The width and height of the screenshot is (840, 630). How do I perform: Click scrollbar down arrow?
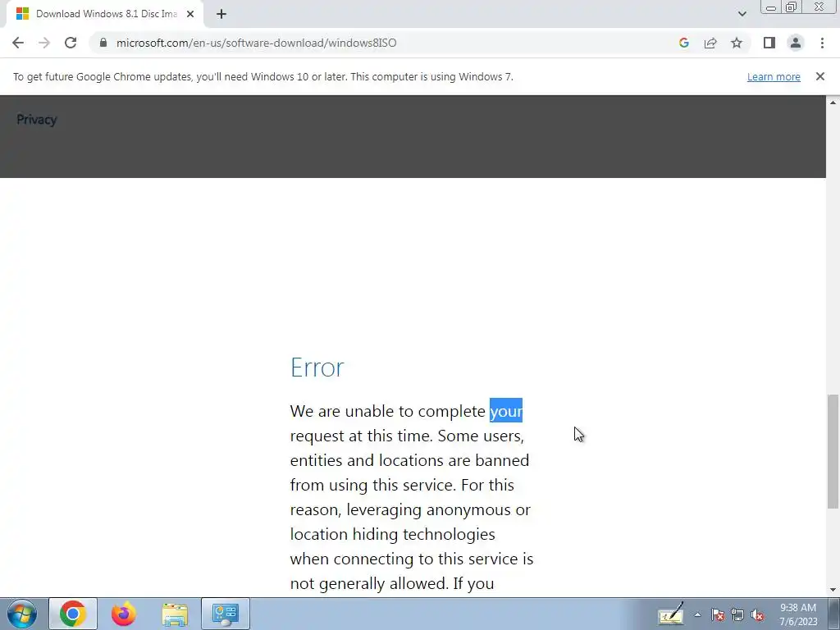coord(833,590)
